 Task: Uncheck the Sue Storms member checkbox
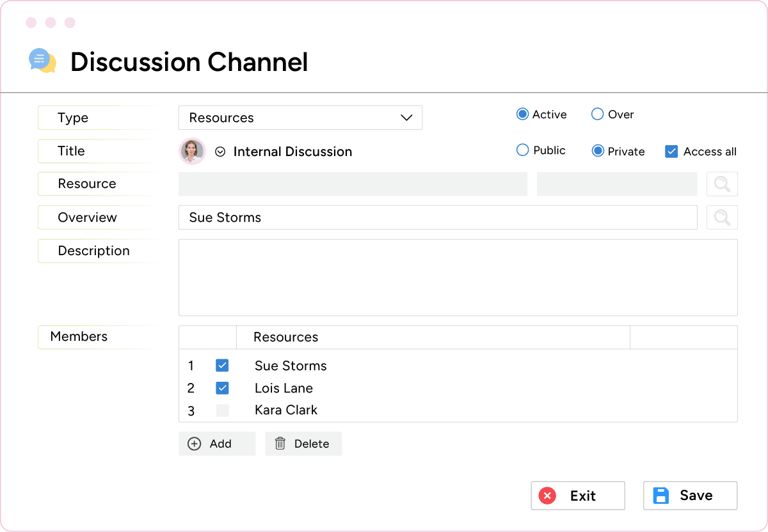click(222, 366)
